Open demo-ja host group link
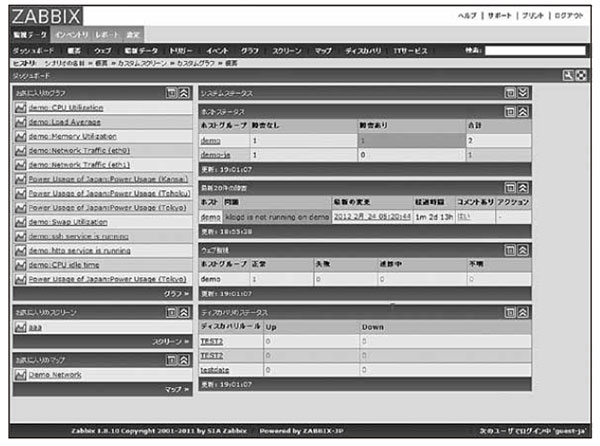The image size is (600, 446). pyautogui.click(x=215, y=155)
